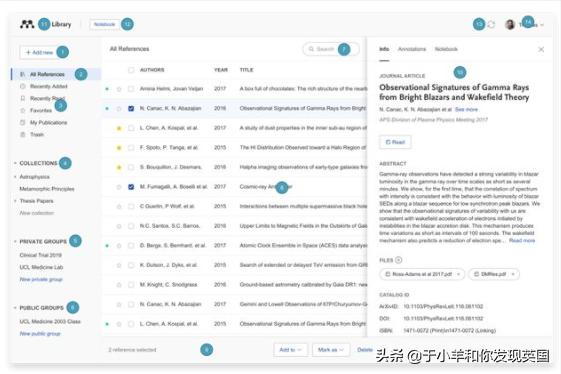Remove the DMRes.pdf file chip
Screen dimensions: 561x374
click(x=513, y=274)
